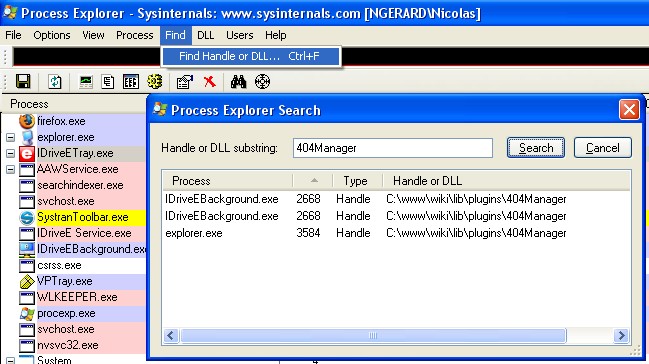This screenshot has width=649, height=364.
Task: Open the Help menu
Action: click(x=276, y=35)
